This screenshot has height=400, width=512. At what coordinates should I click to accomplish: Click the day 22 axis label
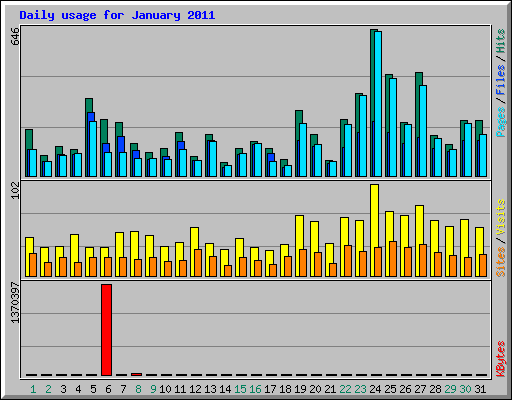point(345,389)
